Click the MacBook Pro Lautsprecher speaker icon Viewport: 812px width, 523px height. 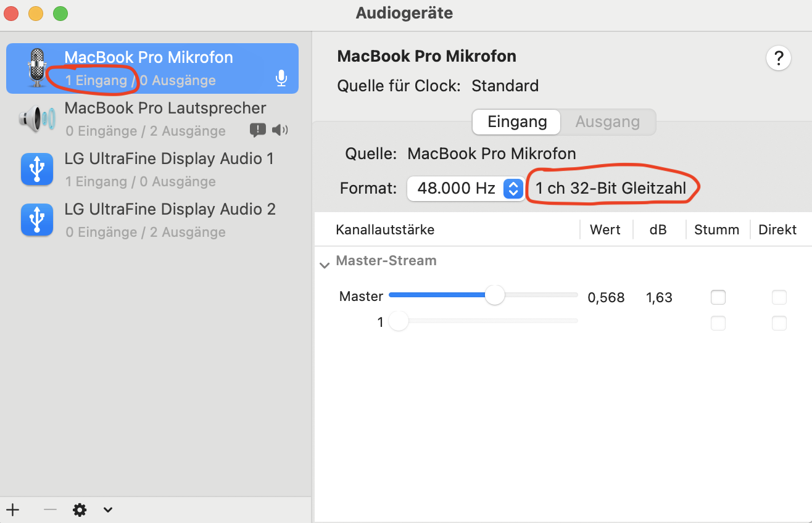coord(37,118)
